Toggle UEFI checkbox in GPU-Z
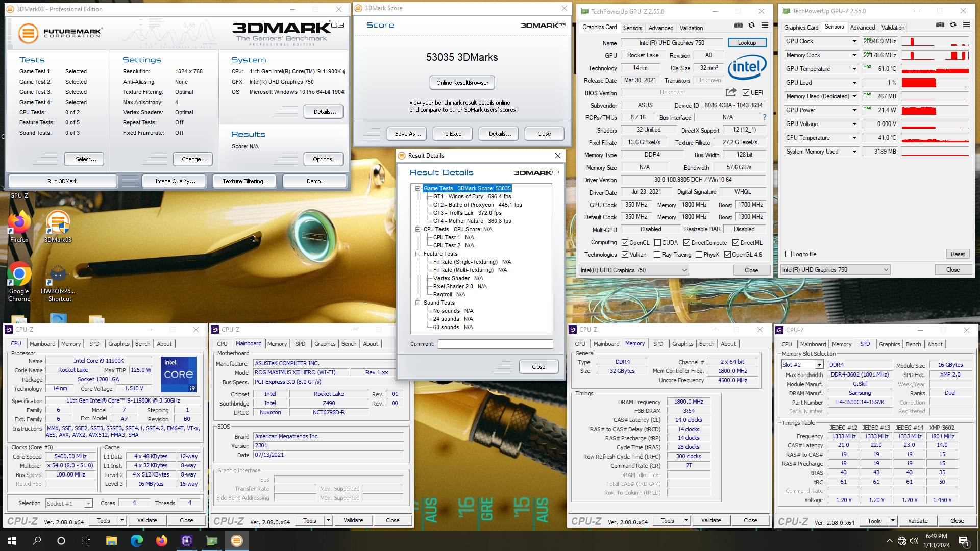 click(x=746, y=93)
